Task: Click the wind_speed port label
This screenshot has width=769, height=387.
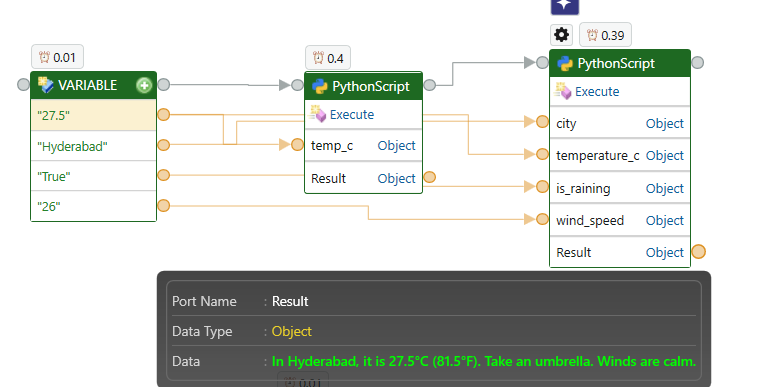Action: point(590,221)
